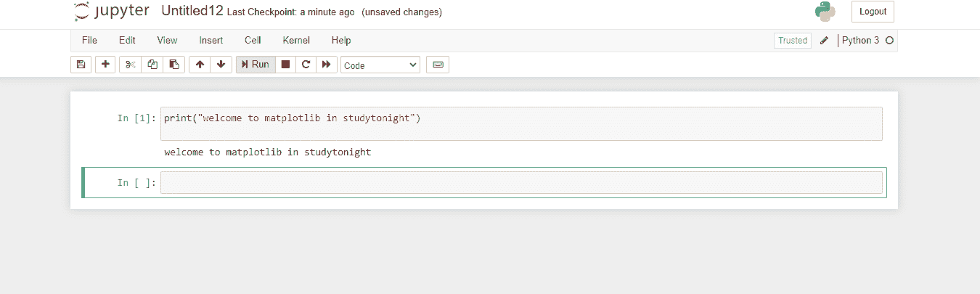Interrupt the kernel with the stop icon

point(285,65)
